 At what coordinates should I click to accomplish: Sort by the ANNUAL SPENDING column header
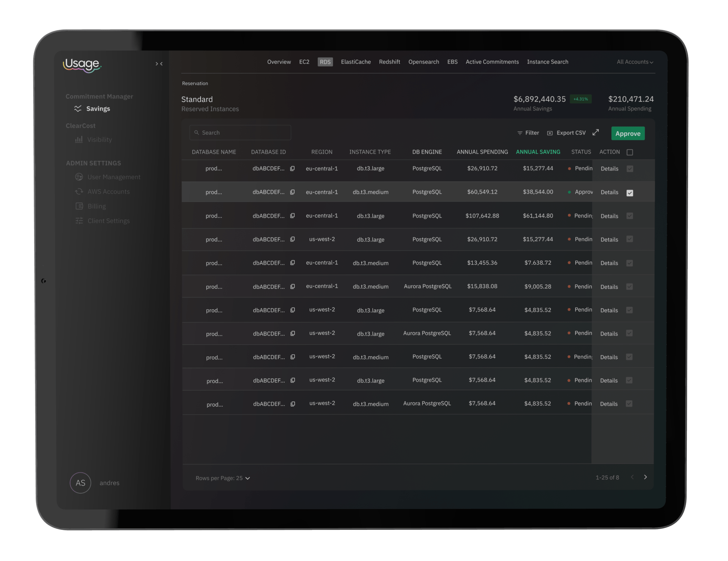(x=482, y=152)
